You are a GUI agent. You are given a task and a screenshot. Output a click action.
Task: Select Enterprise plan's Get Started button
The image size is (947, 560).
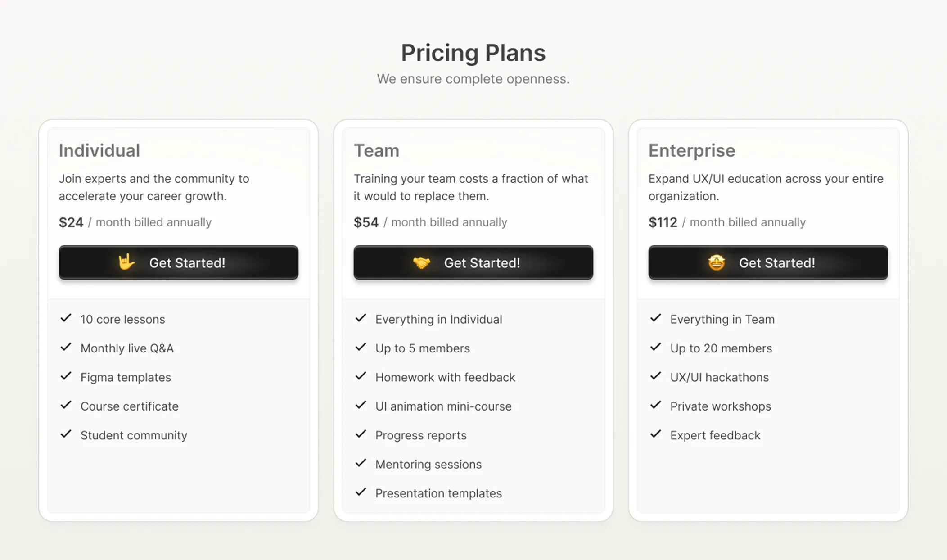coord(768,262)
